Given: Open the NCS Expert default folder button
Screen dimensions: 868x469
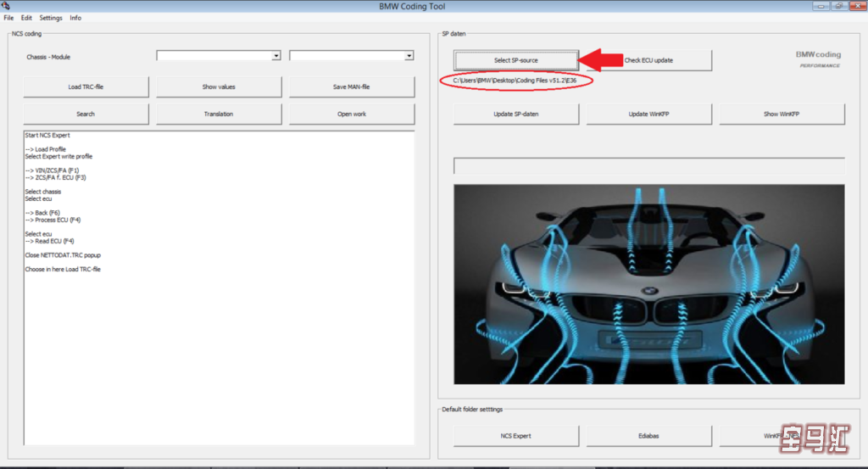Looking at the screenshot, I should click(516, 436).
